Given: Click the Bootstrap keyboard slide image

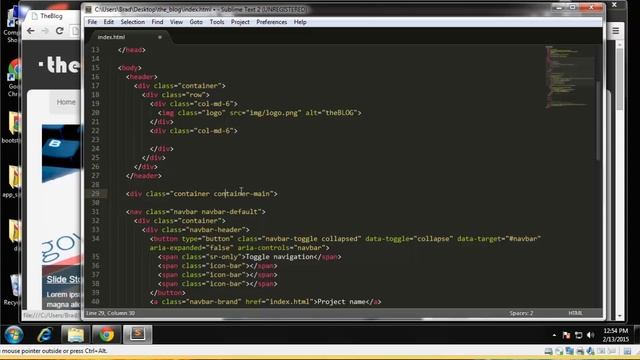Looking at the screenshot, I should click(x=61, y=153).
